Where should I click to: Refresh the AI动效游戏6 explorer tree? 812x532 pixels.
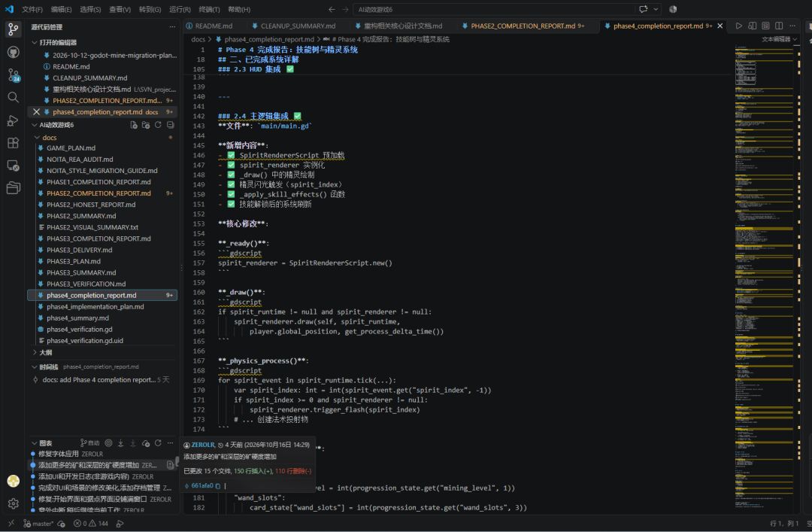pos(158,125)
